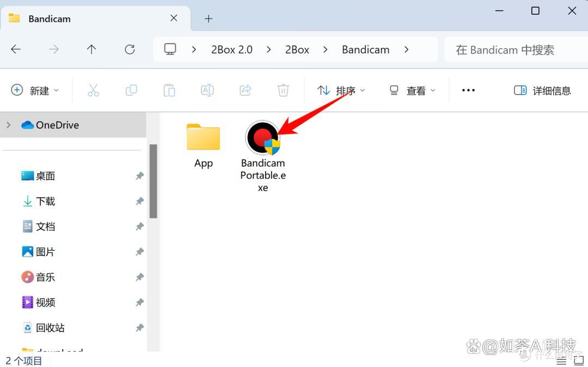Open 音乐 Music in sidebar

[x=45, y=277]
